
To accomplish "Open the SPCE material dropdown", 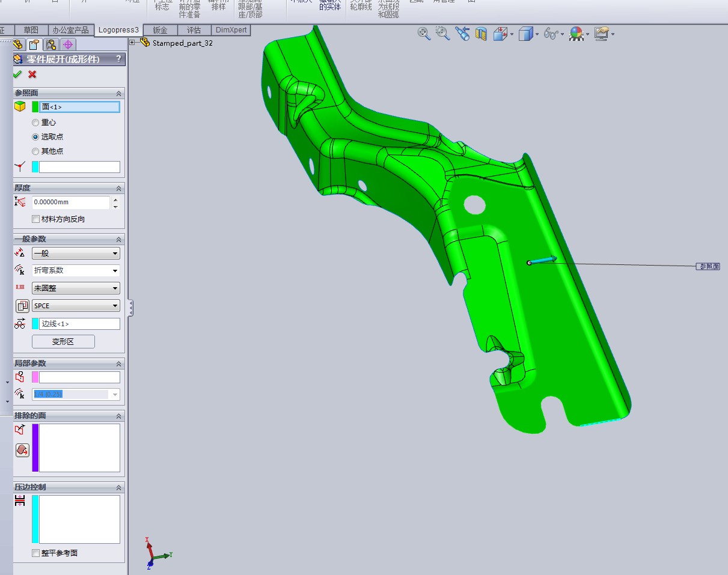I will pos(76,306).
